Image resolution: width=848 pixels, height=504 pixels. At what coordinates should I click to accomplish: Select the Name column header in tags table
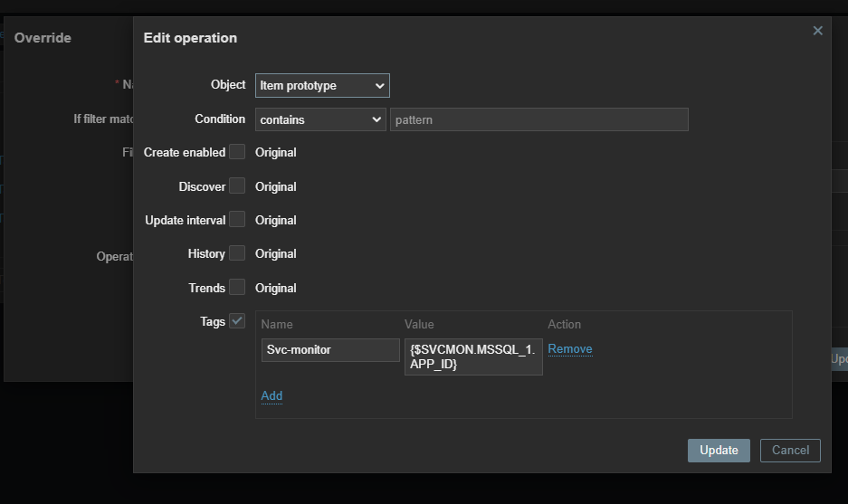(277, 325)
